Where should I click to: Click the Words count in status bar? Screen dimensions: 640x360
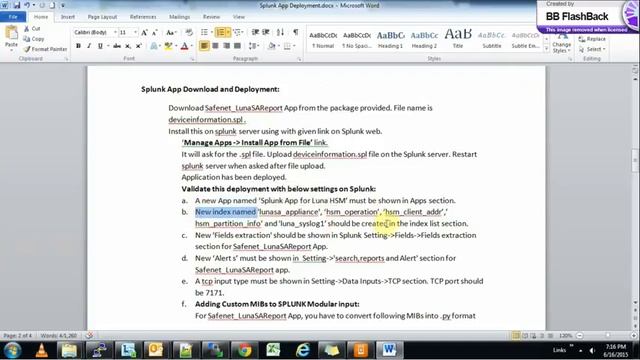tap(59, 336)
